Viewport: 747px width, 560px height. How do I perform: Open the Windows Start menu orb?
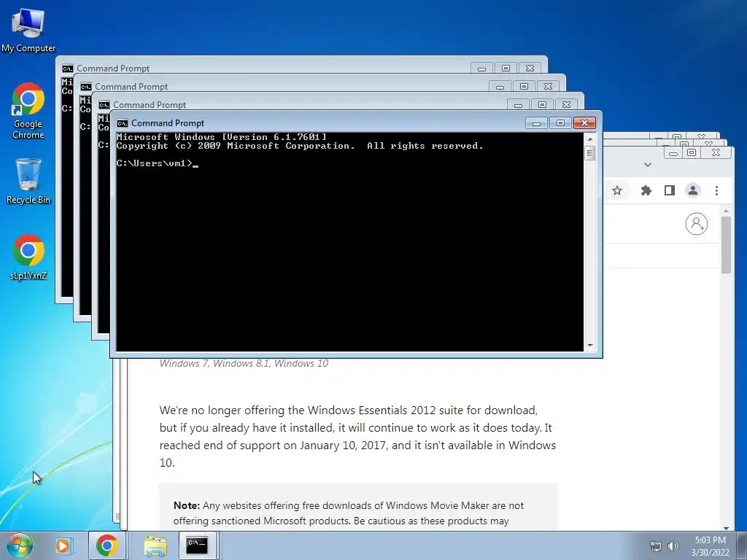(x=20, y=545)
